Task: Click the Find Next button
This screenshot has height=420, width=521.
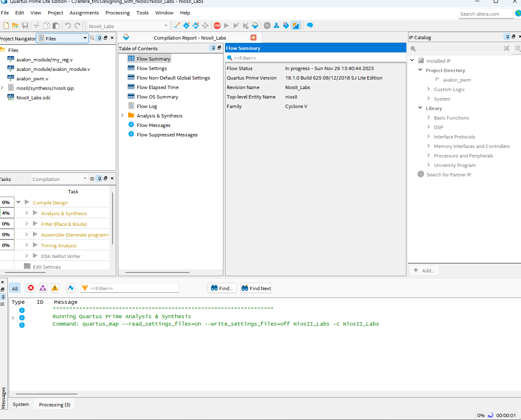Action: (x=256, y=288)
